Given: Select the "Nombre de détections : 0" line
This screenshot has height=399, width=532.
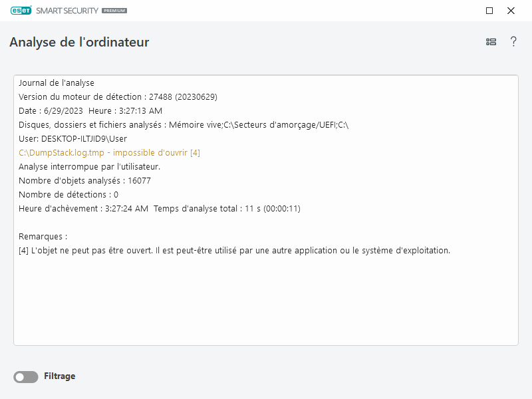Looking at the screenshot, I should tap(68, 195).
